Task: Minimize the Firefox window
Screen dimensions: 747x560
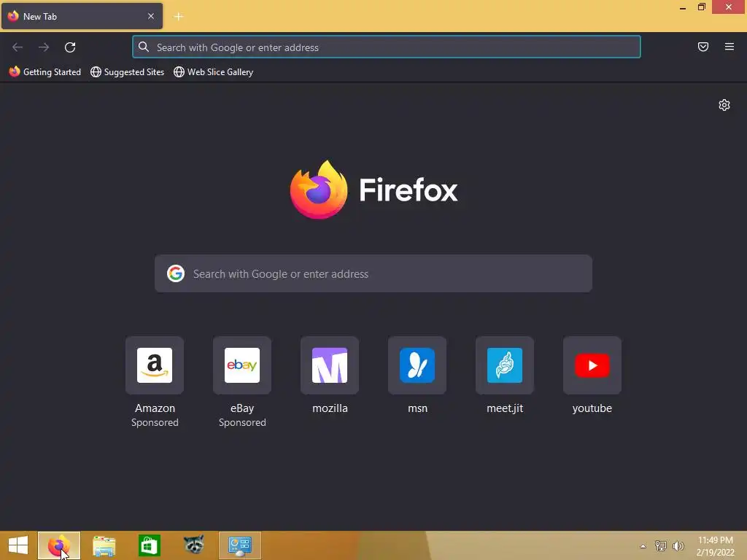Action: pos(683,7)
